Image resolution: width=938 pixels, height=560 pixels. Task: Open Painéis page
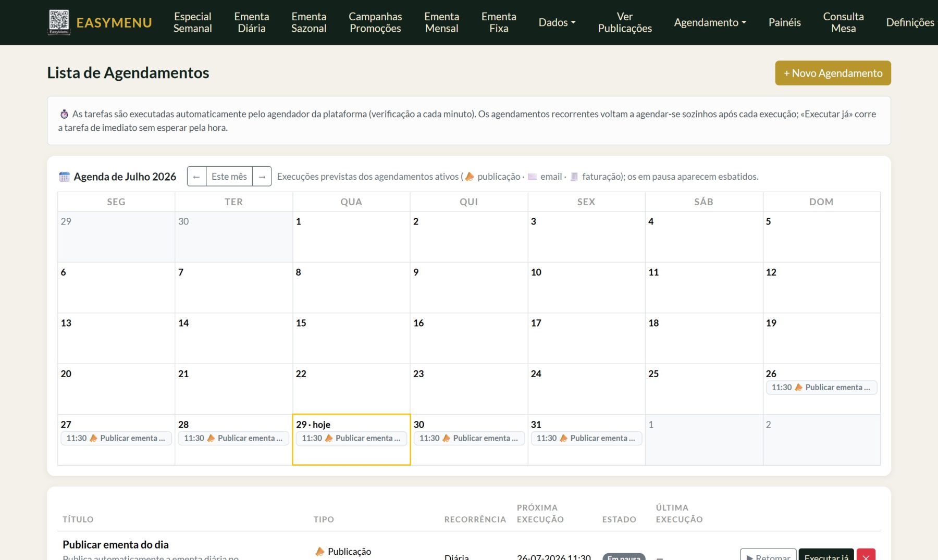click(x=784, y=22)
